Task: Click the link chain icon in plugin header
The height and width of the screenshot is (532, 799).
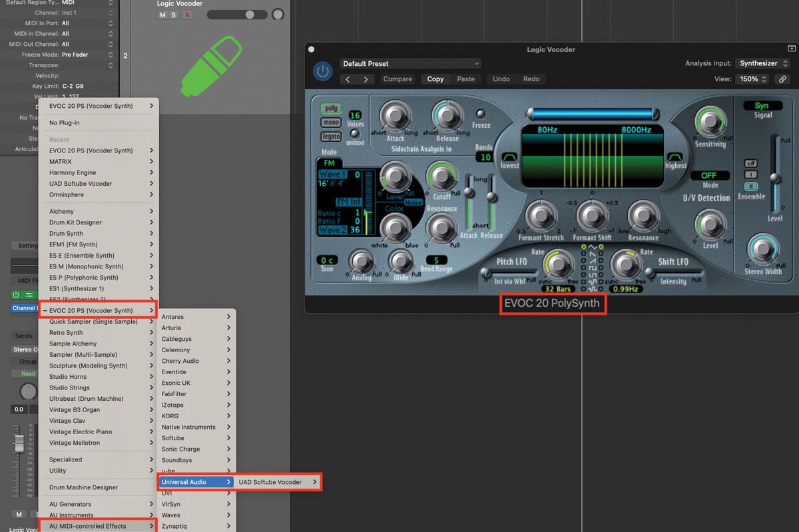Action: (x=782, y=79)
